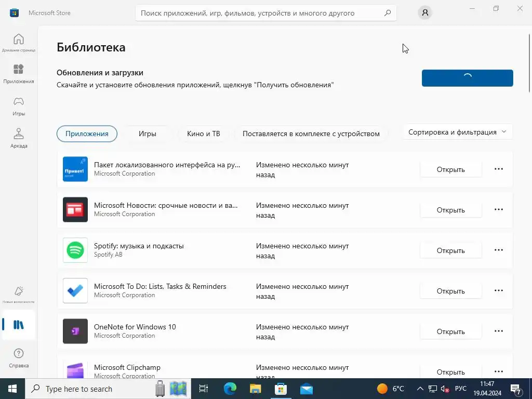Select the Приложения filter tab
This screenshot has width=532, height=399.
(87, 134)
